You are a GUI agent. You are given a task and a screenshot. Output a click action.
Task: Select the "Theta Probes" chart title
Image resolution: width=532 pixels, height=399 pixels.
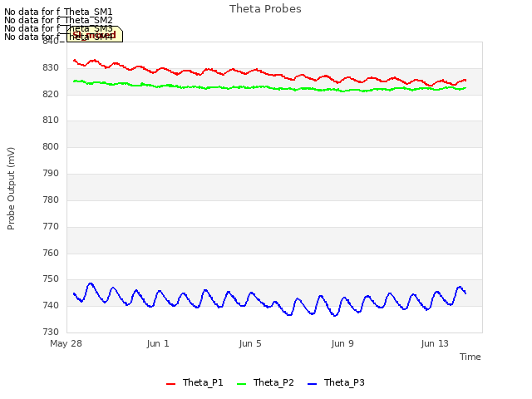(x=265, y=9)
